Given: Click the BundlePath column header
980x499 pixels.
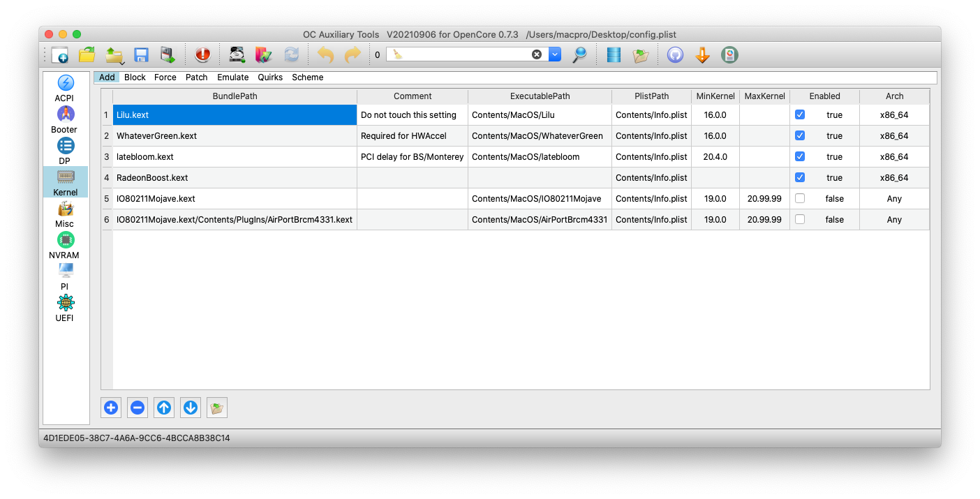Looking at the screenshot, I should pyautogui.click(x=235, y=96).
